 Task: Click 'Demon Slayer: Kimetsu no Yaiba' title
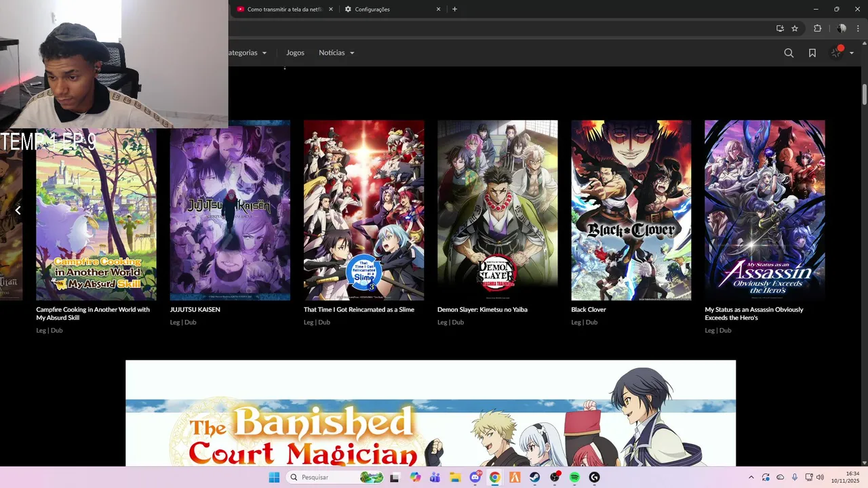point(482,310)
